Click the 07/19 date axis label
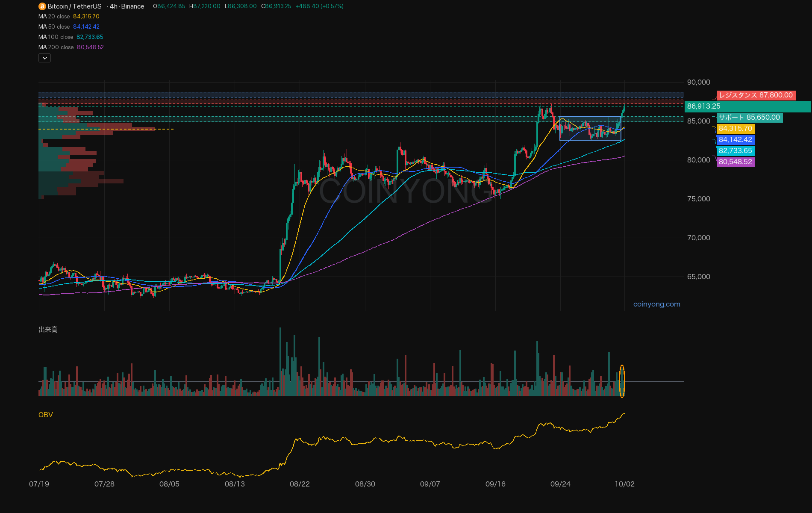 tap(39, 484)
